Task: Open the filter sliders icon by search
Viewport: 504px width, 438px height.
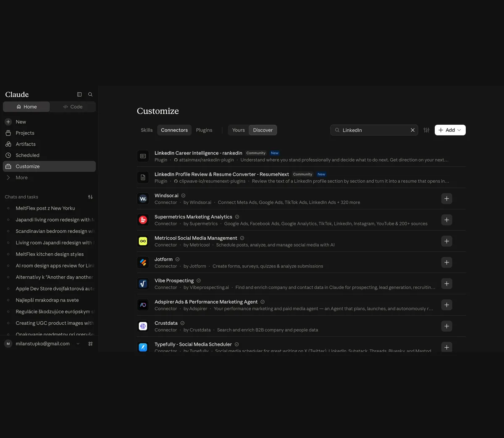Action: (426, 130)
